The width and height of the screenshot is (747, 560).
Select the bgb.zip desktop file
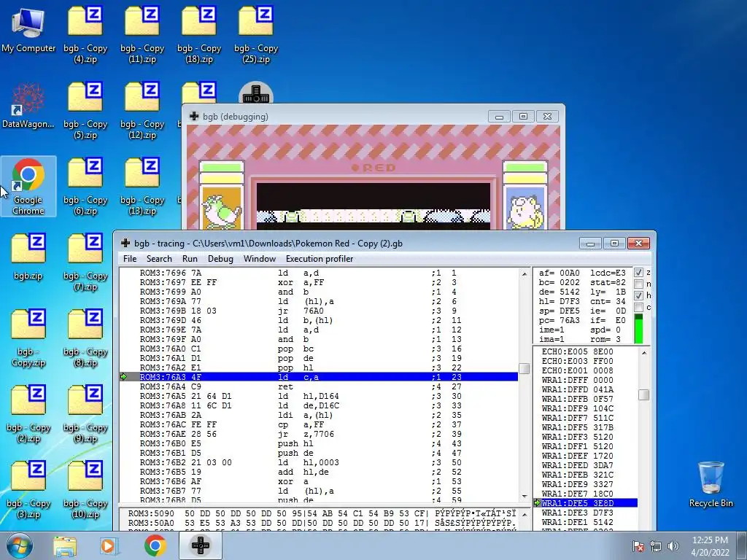(x=28, y=257)
